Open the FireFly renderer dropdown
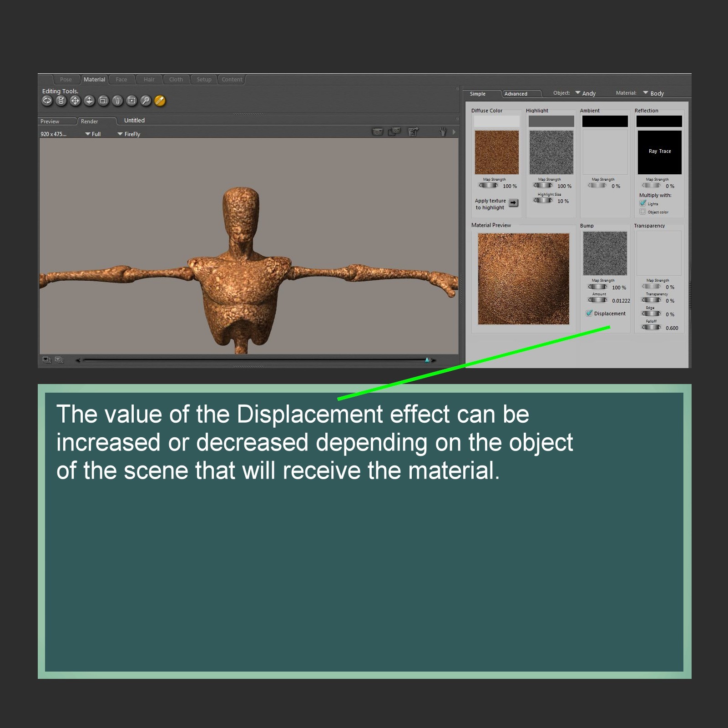Viewport: 728px width, 728px height. 129,134
